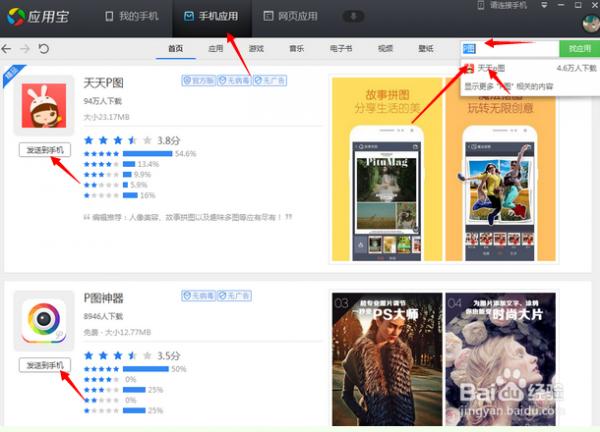The width and height of the screenshot is (600, 432).
Task: Click the P图神器 camera lens app icon
Action: [x=44, y=321]
